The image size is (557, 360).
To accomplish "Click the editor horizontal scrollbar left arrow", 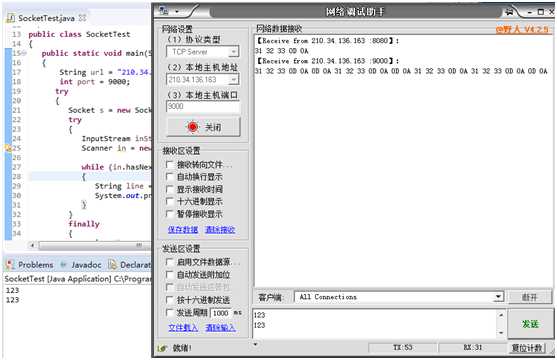I will coord(32,245).
